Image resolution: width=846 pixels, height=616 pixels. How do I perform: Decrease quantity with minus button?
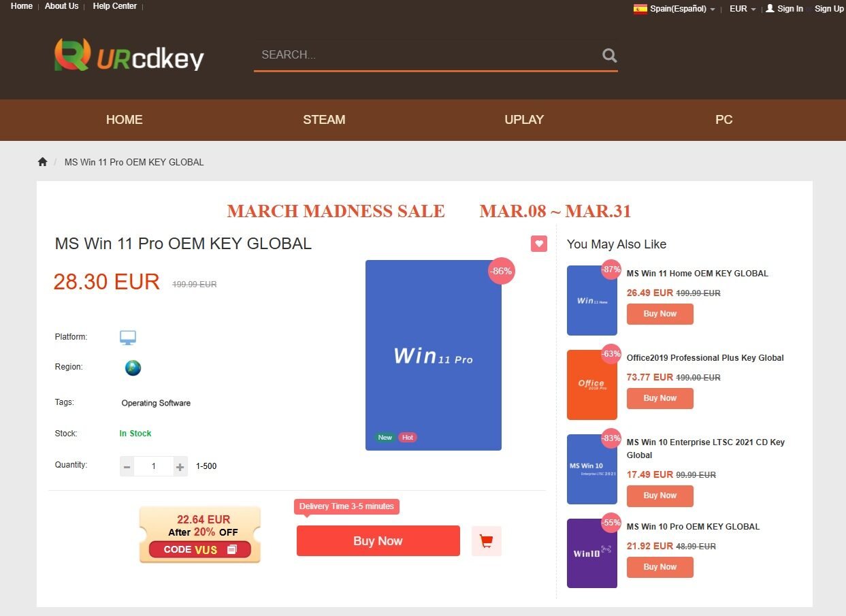tap(127, 467)
